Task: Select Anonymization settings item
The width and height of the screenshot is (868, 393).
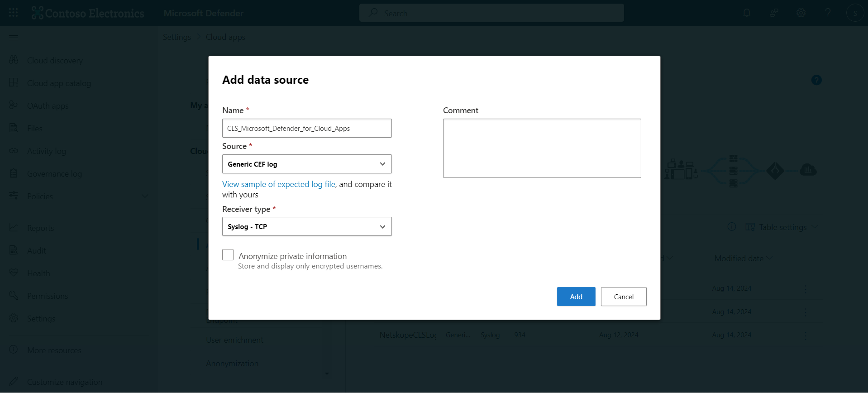Action: pos(232,364)
